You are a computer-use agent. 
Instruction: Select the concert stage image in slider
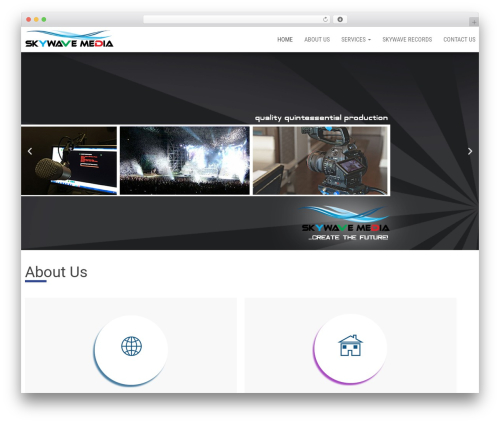click(x=185, y=160)
